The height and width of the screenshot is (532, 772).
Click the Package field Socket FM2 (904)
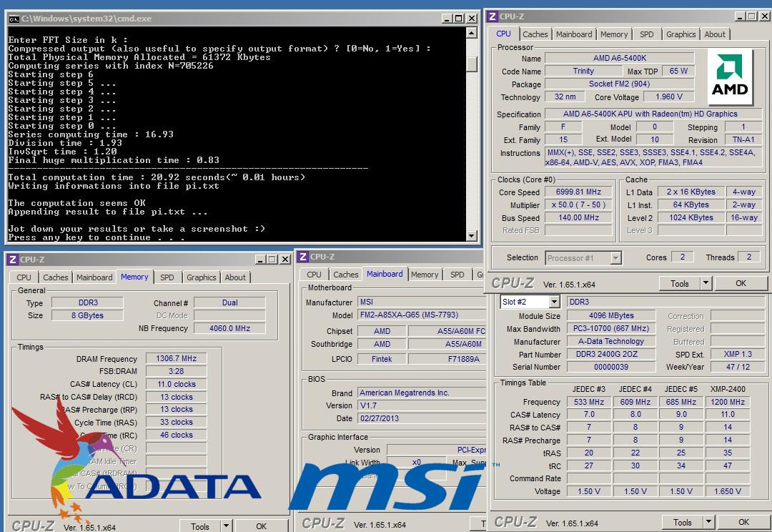(x=619, y=84)
